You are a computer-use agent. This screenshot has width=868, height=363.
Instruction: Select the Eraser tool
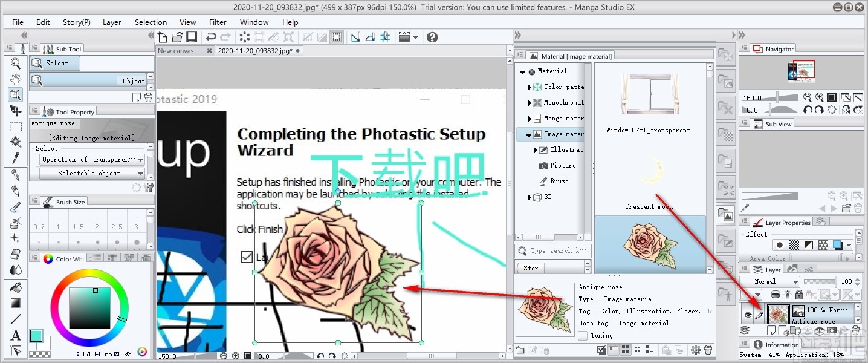tap(16, 255)
